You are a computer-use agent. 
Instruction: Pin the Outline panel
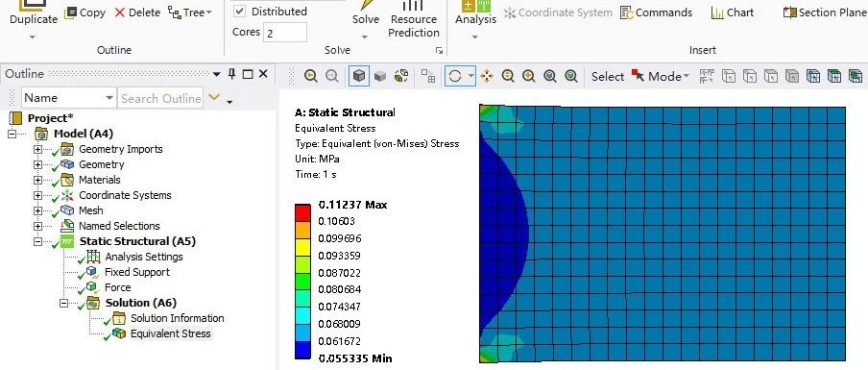tap(232, 74)
